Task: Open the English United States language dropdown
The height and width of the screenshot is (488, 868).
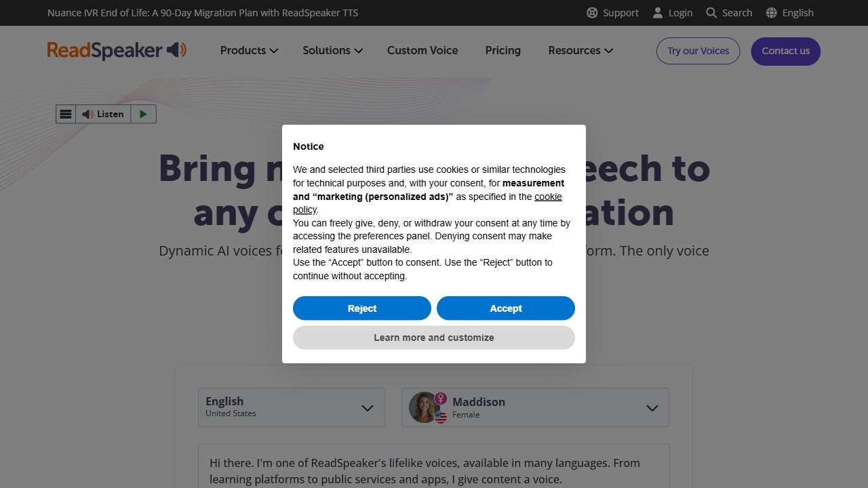Action: coord(291,407)
